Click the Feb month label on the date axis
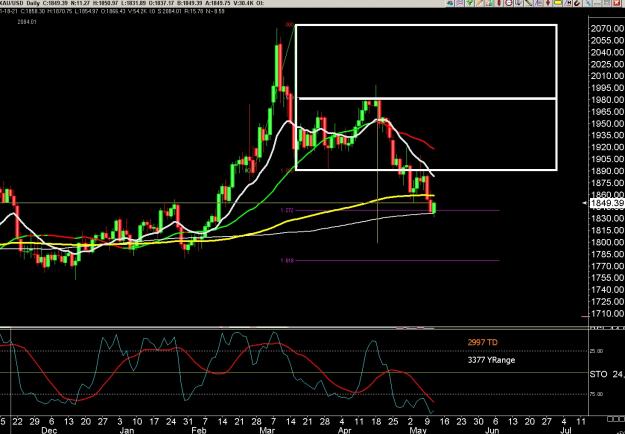The image size is (625, 434). pos(199,430)
